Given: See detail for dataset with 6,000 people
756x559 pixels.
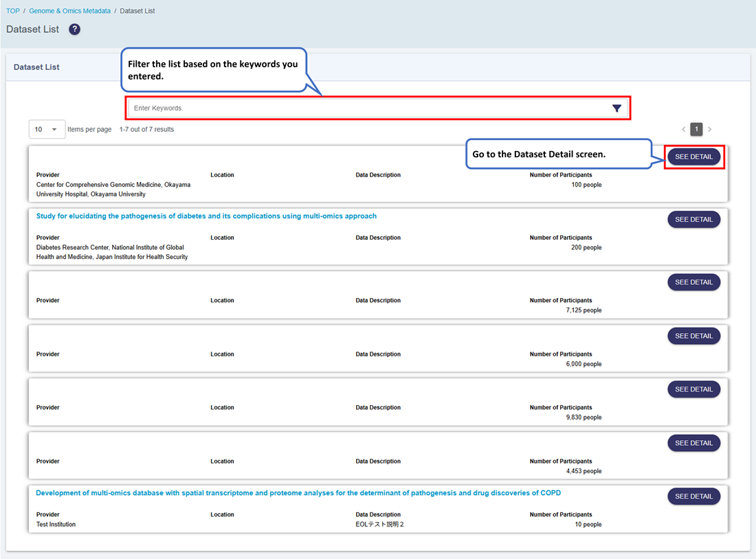Looking at the screenshot, I should [693, 336].
